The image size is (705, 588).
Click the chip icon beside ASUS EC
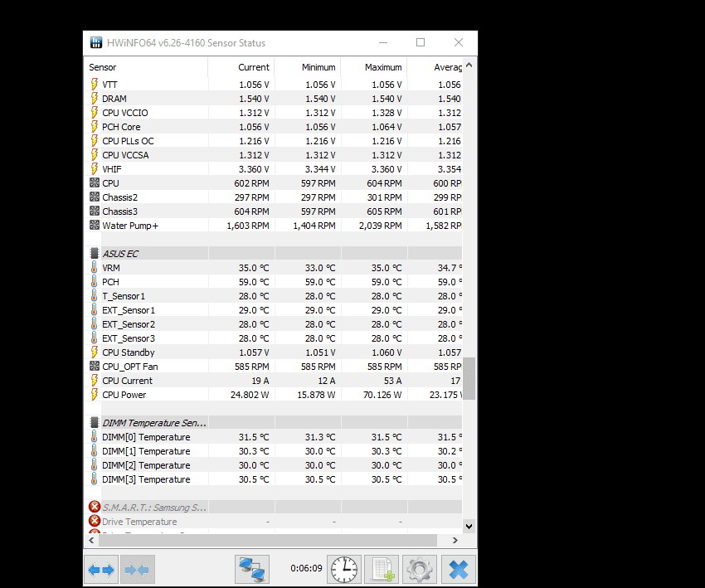tap(95, 253)
